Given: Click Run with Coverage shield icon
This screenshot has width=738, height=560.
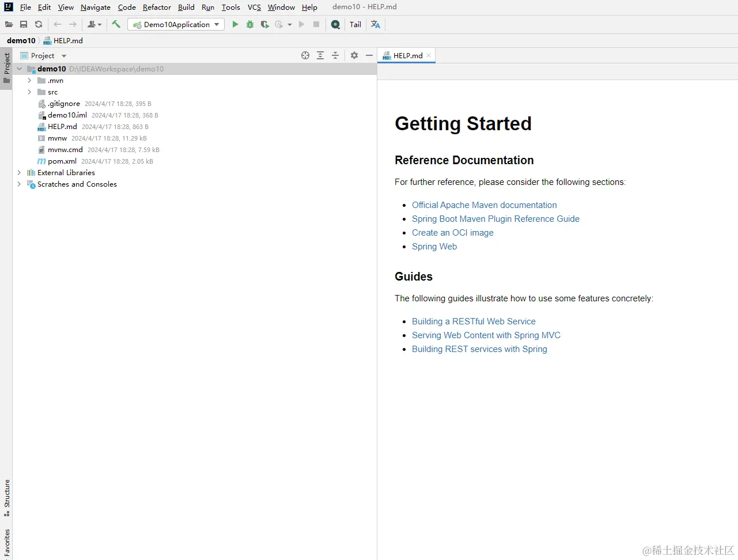Looking at the screenshot, I should [265, 24].
